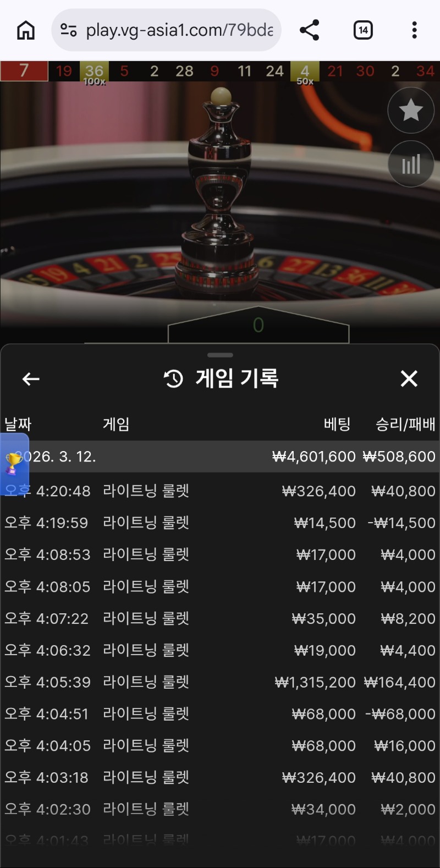Open the 4:19:59 record with -₩14,500 loss
Image resolution: width=440 pixels, height=868 pixels.
click(x=220, y=523)
